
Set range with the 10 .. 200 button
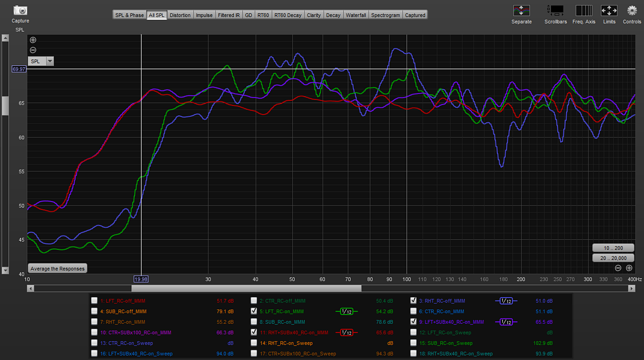[613, 248]
